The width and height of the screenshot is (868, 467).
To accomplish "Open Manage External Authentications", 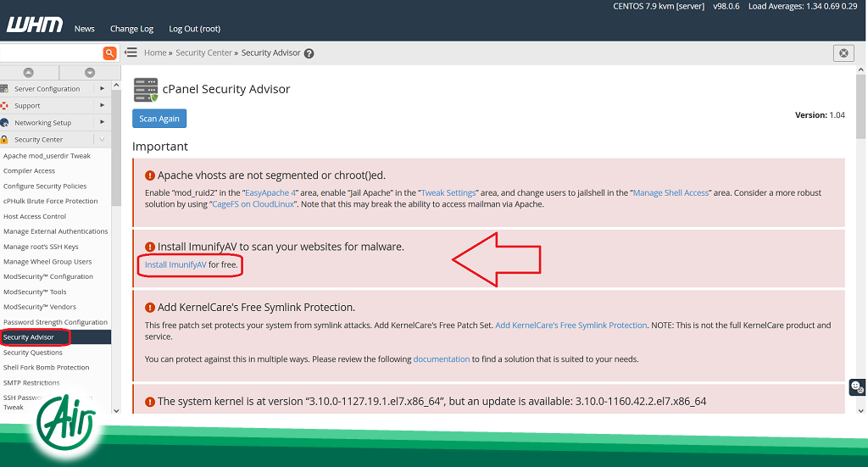I will click(x=55, y=231).
